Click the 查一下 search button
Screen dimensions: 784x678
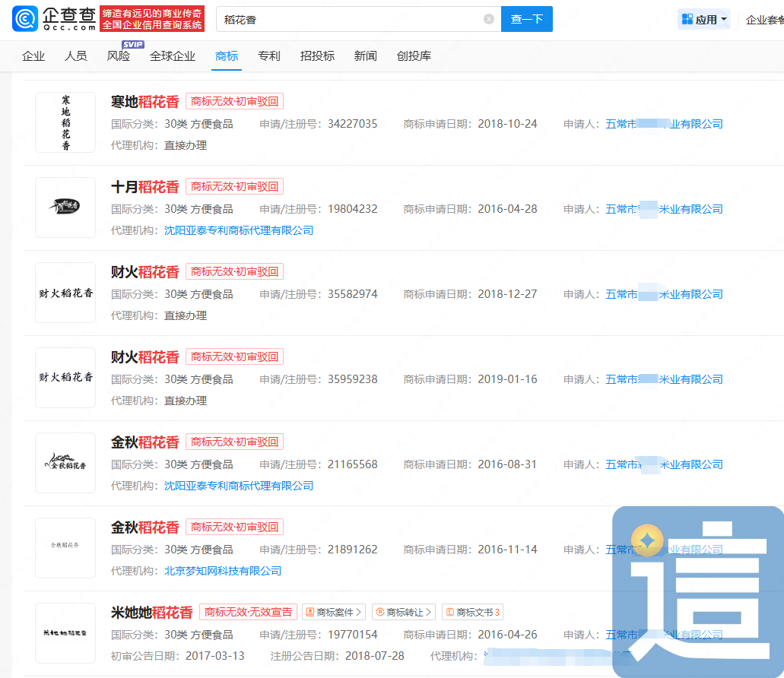(x=526, y=19)
